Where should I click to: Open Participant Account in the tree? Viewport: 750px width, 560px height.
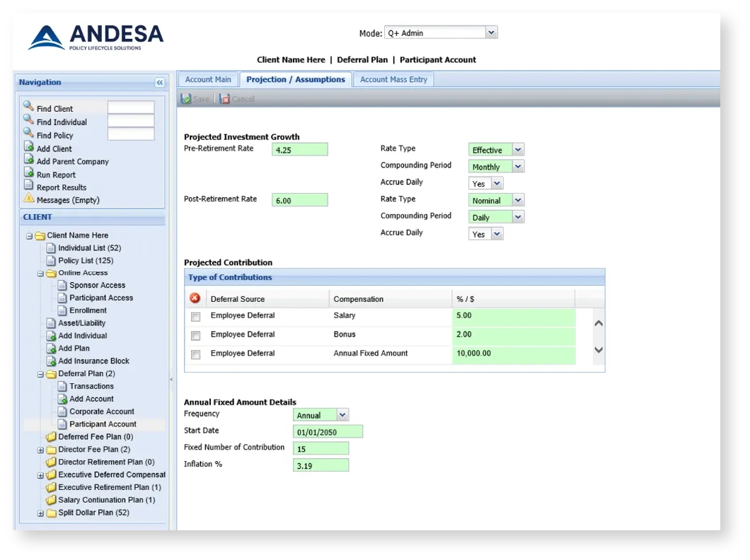point(103,424)
